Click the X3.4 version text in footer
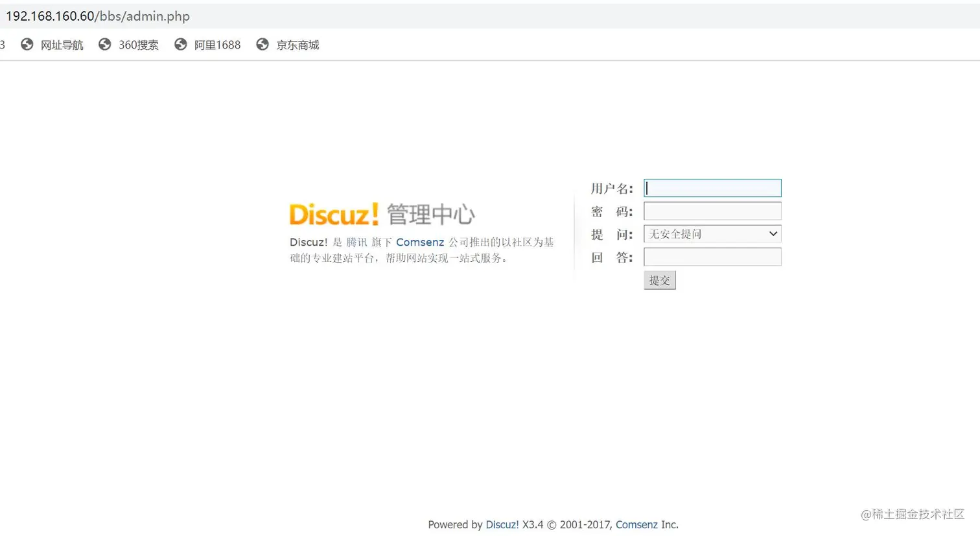 click(x=533, y=525)
